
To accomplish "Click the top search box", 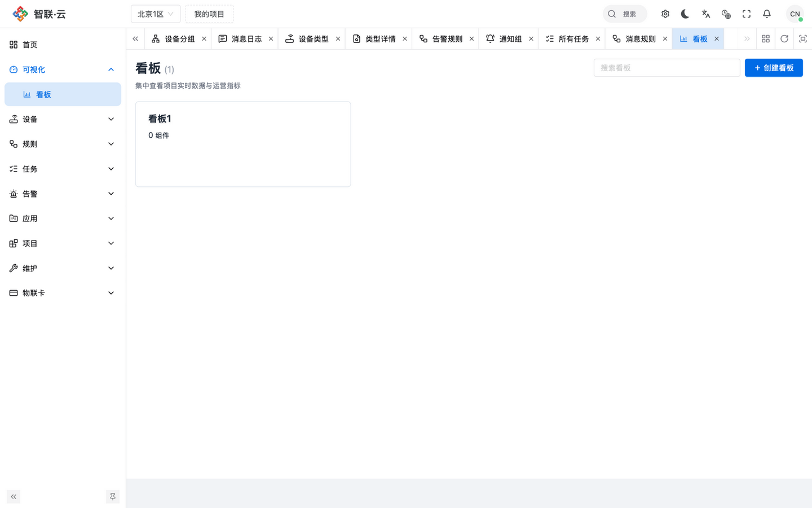I will pos(625,14).
